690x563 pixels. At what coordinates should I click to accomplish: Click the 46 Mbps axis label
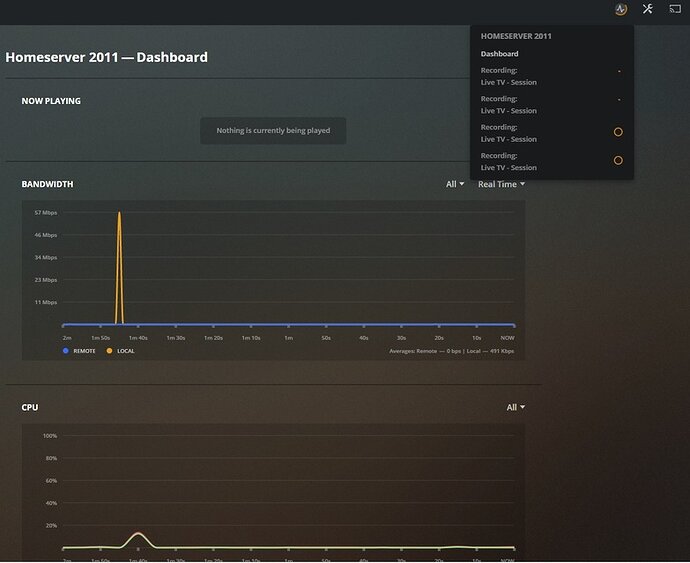pos(46,235)
